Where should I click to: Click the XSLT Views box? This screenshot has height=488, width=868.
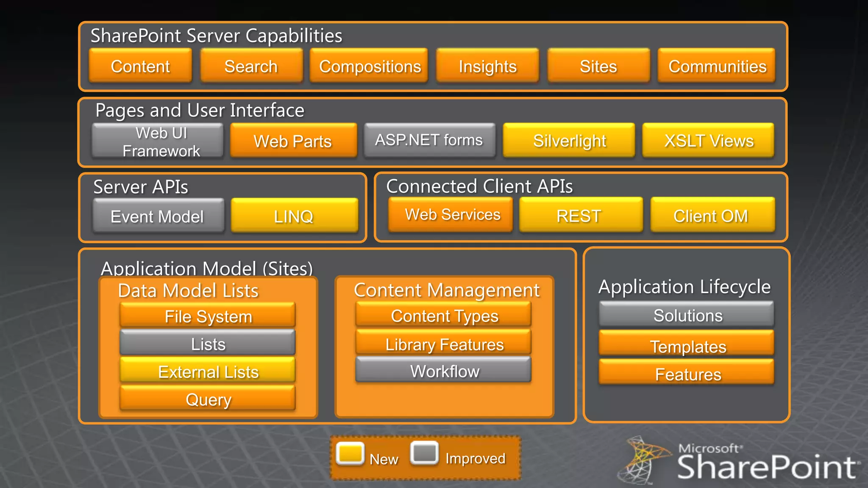[708, 141]
